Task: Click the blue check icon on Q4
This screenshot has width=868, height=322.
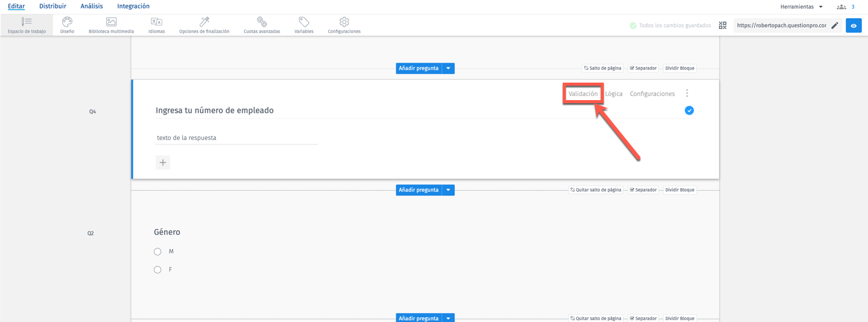Action: (689, 110)
